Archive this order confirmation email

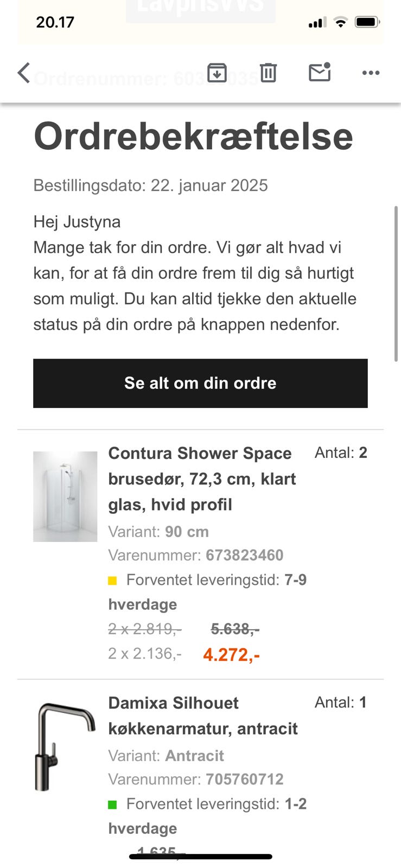(217, 73)
